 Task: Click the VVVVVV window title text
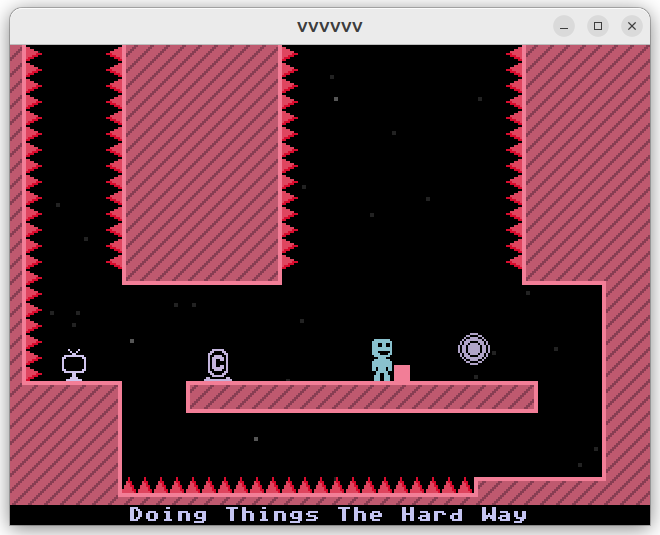point(330,26)
